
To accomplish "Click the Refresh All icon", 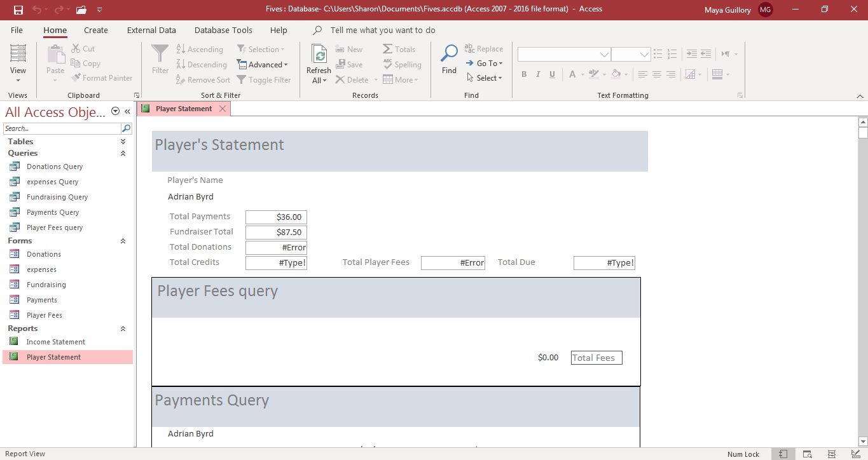I will pos(319,55).
